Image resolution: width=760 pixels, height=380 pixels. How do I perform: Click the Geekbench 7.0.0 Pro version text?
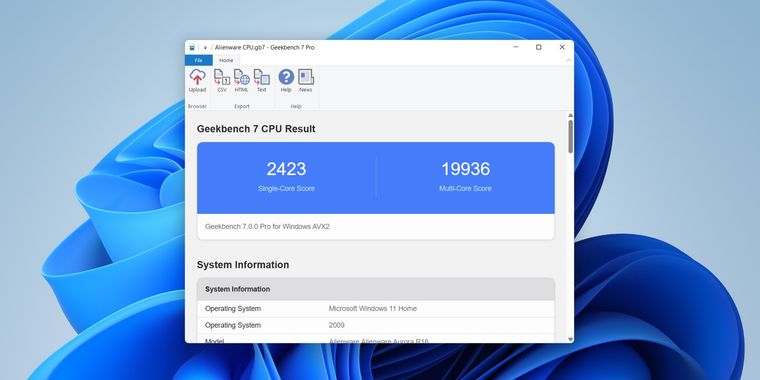pyautogui.click(x=268, y=226)
